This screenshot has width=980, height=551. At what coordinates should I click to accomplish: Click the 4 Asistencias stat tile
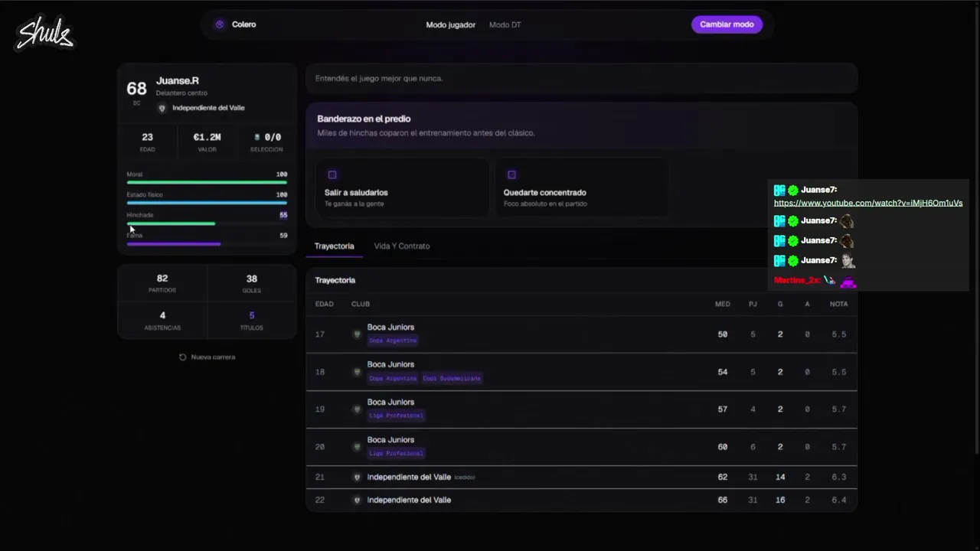(x=162, y=321)
